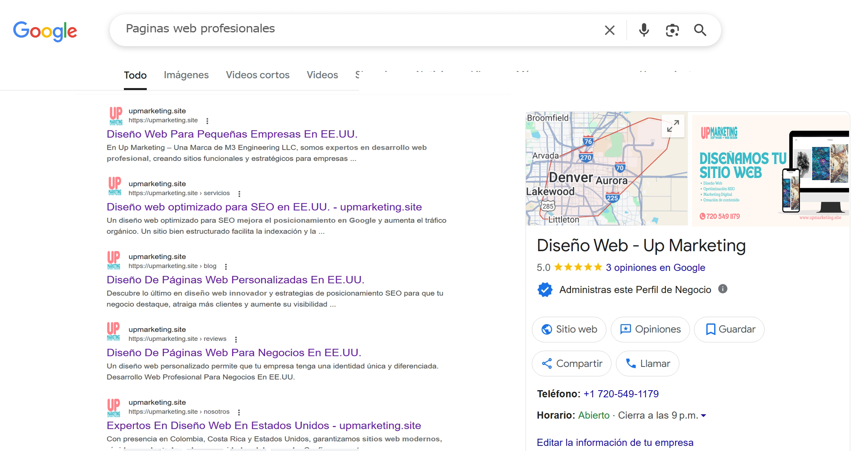
Task: Click the 'https://upmarketing.site › blog' URL
Action: click(172, 266)
